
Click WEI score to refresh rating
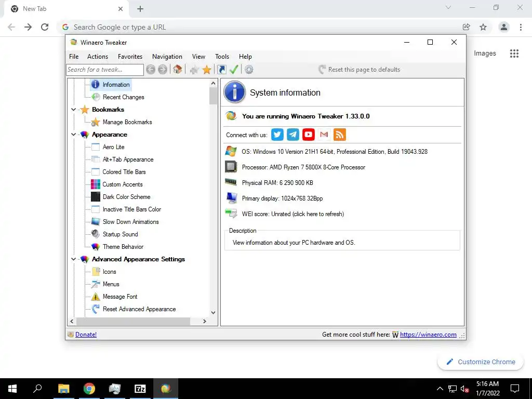[x=293, y=214]
